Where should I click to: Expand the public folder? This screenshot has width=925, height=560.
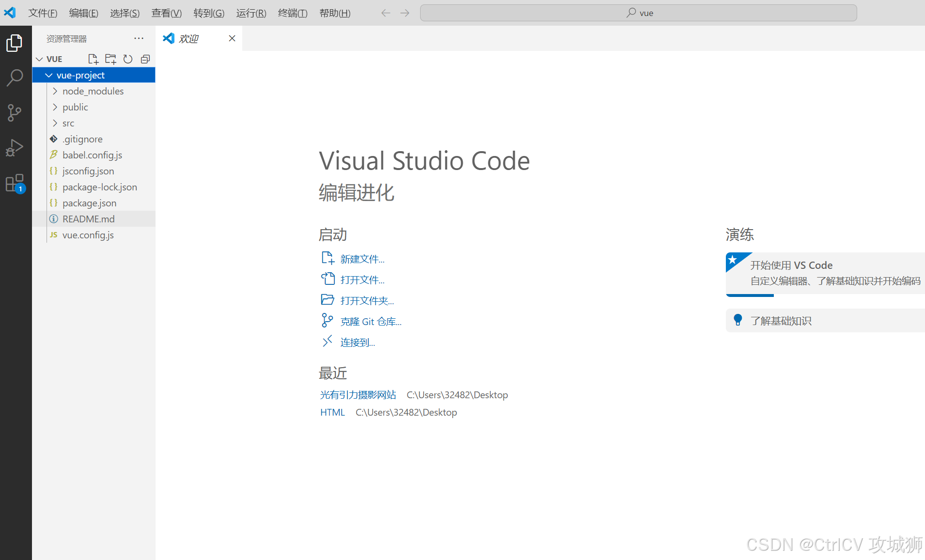point(55,107)
